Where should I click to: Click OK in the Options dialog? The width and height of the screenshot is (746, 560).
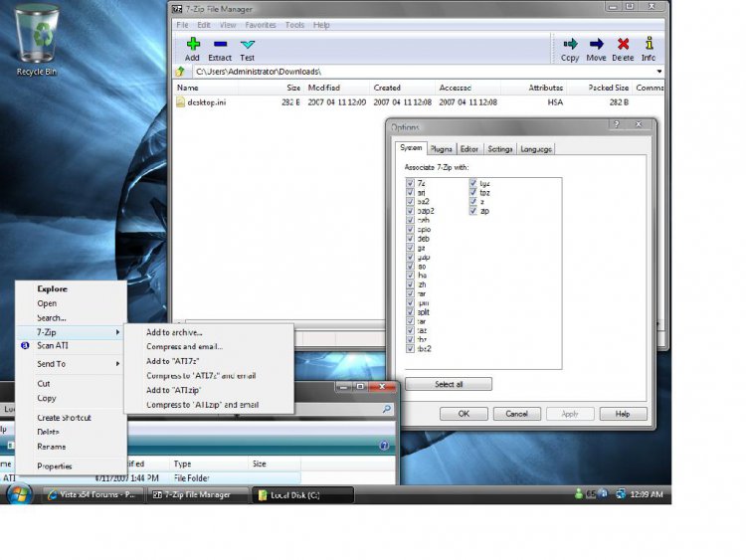464,414
